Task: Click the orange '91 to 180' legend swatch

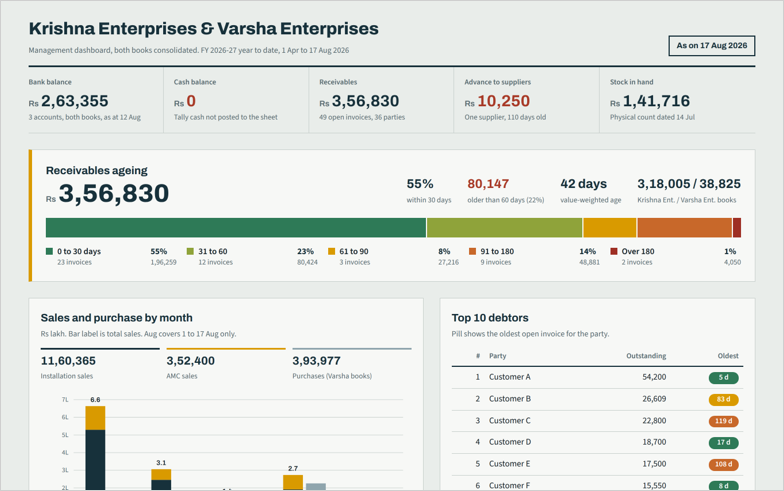Action: click(x=472, y=252)
